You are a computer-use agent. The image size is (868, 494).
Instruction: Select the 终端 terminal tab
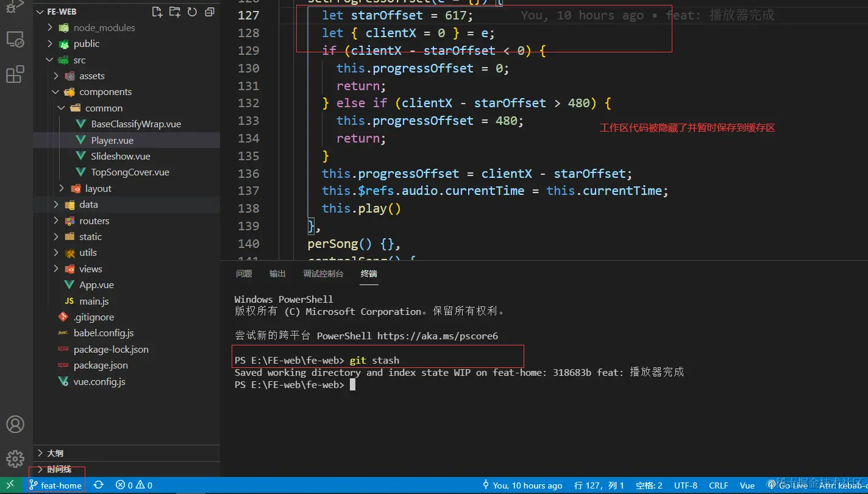tap(369, 274)
